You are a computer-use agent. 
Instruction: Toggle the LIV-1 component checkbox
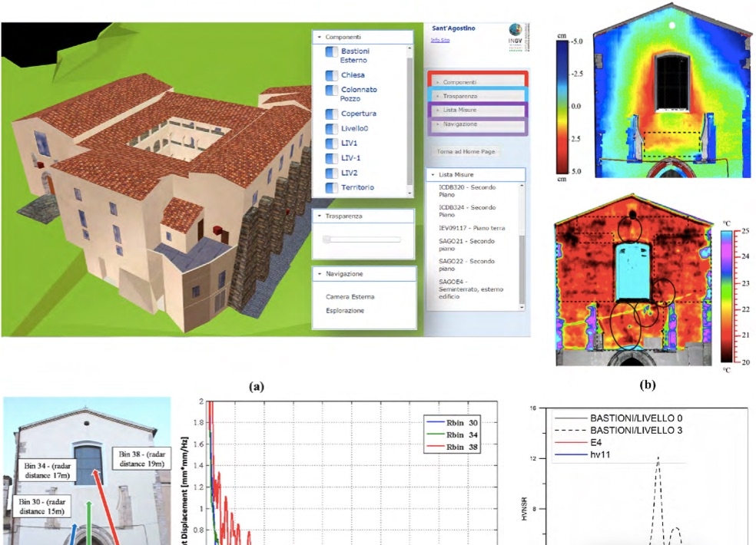[x=331, y=158]
